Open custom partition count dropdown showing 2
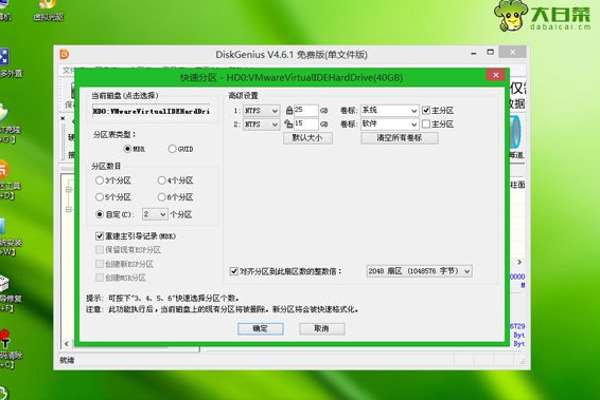Image resolution: width=600 pixels, height=400 pixels. 155,214
